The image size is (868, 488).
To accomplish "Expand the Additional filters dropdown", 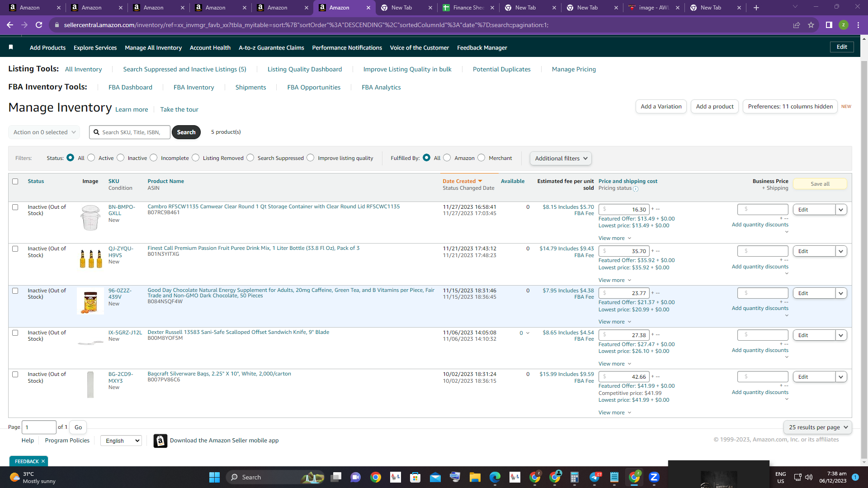I will tap(561, 158).
